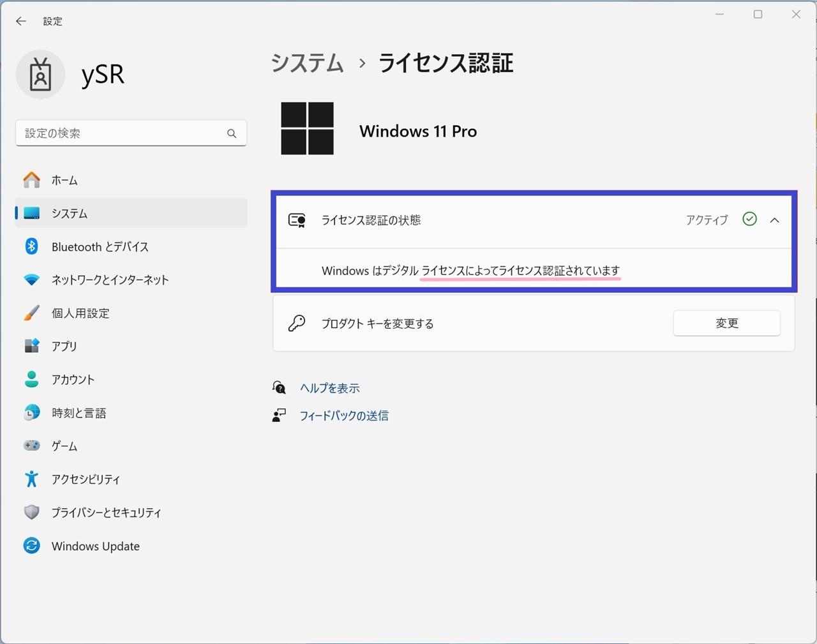Click the Bluetooth icon in sidebar

pos(31,246)
